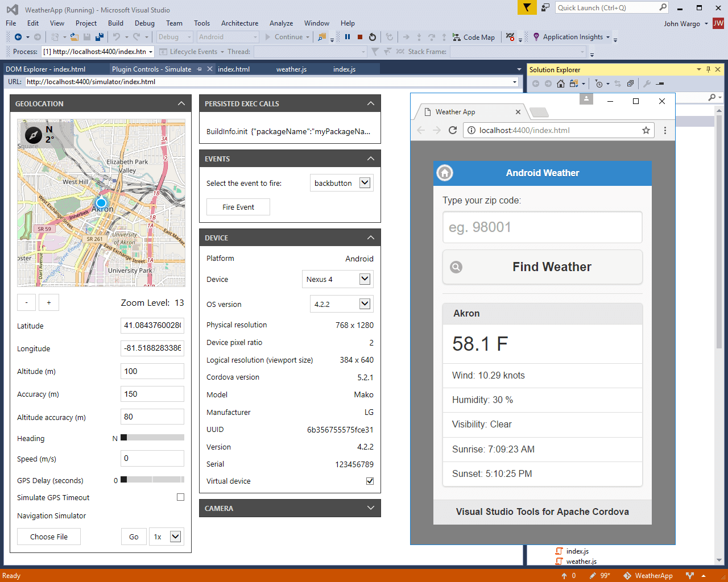Click the home icon in the Android Weather header

click(445, 173)
